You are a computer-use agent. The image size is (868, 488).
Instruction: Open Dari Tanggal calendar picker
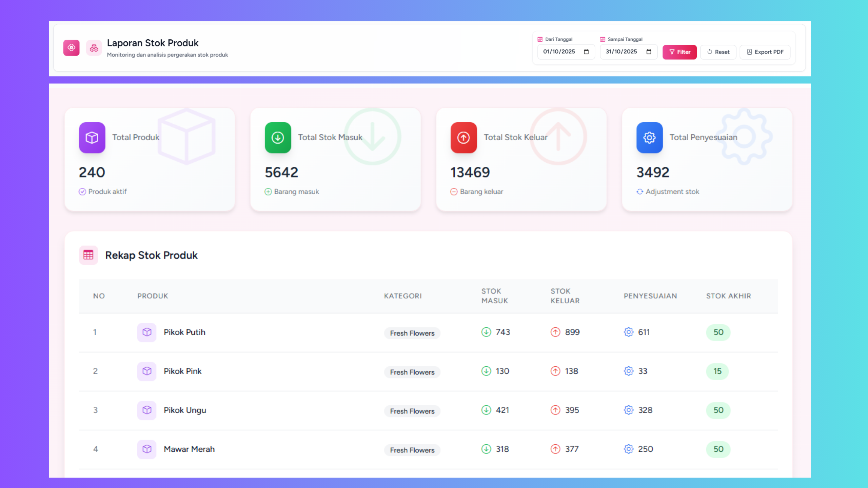586,52
